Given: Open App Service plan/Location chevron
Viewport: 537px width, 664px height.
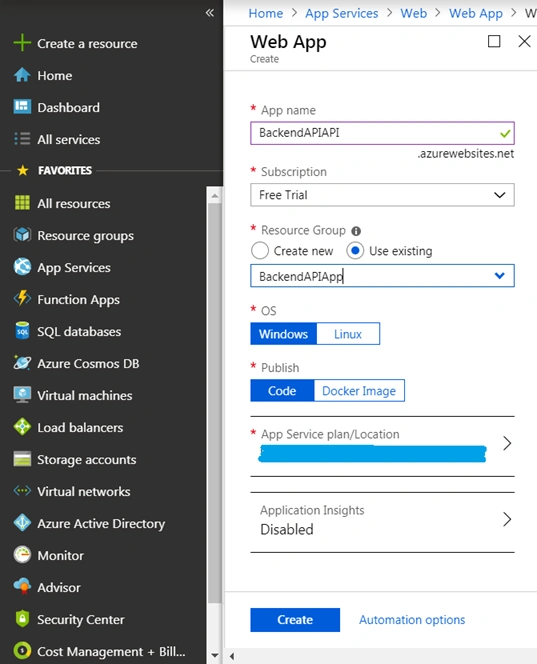Looking at the screenshot, I should 507,443.
